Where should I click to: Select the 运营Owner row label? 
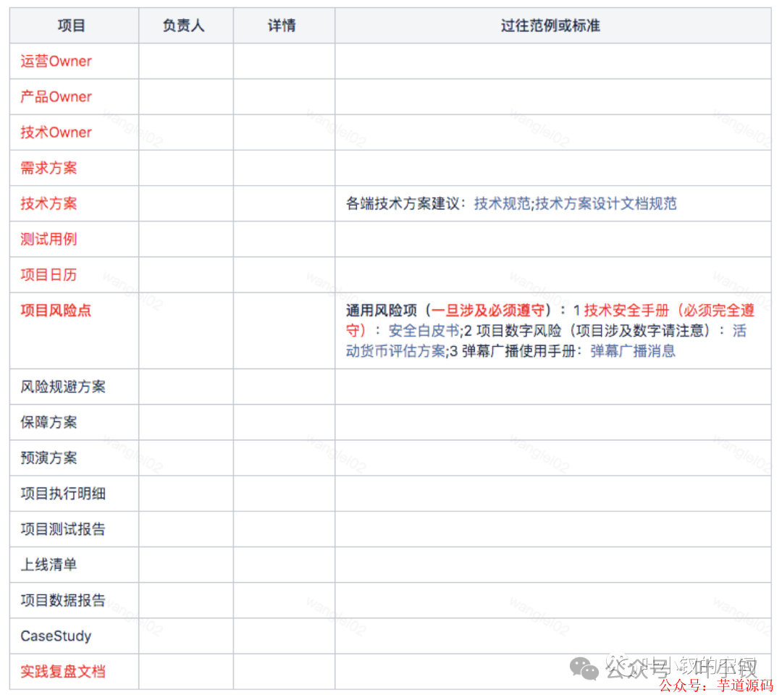(56, 61)
